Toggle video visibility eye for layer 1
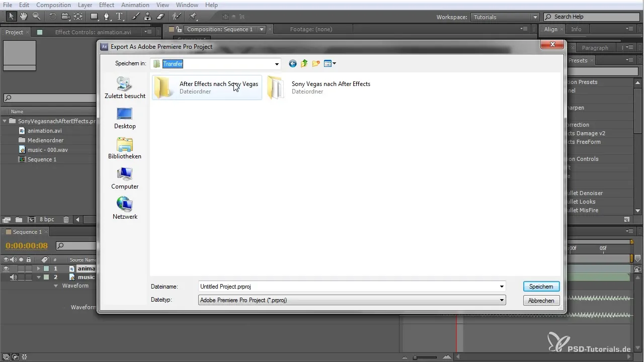644x362 pixels. pos(7,268)
